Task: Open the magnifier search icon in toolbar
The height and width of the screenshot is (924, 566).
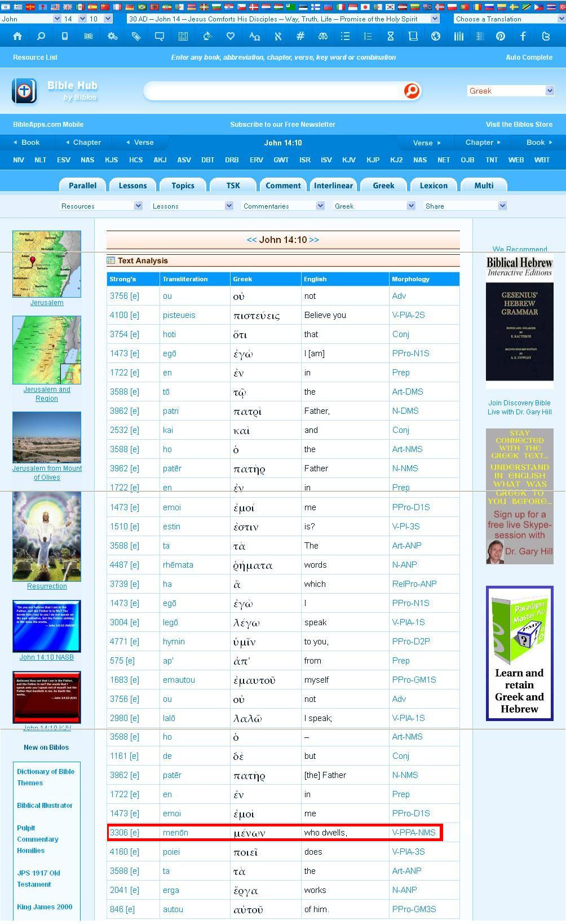Action: coord(41,36)
